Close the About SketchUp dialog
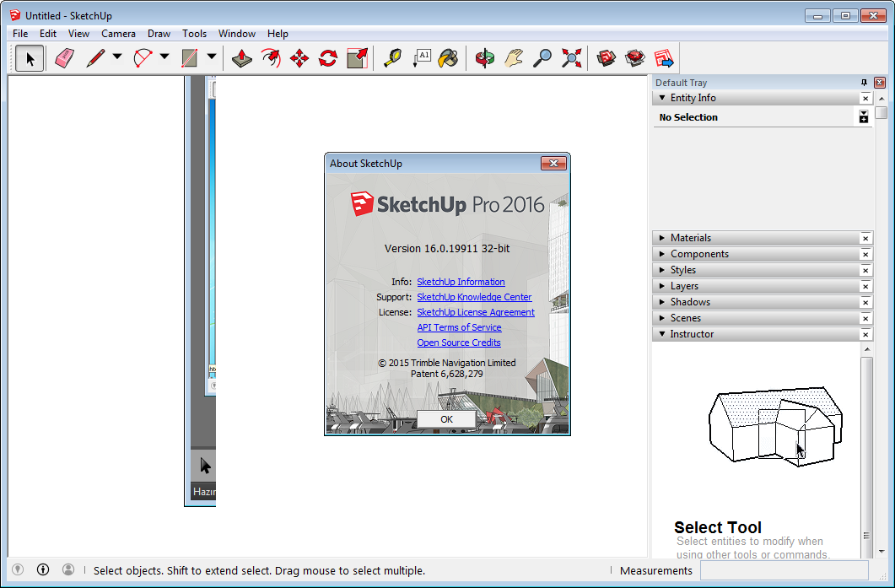The image size is (895, 588). pos(553,164)
